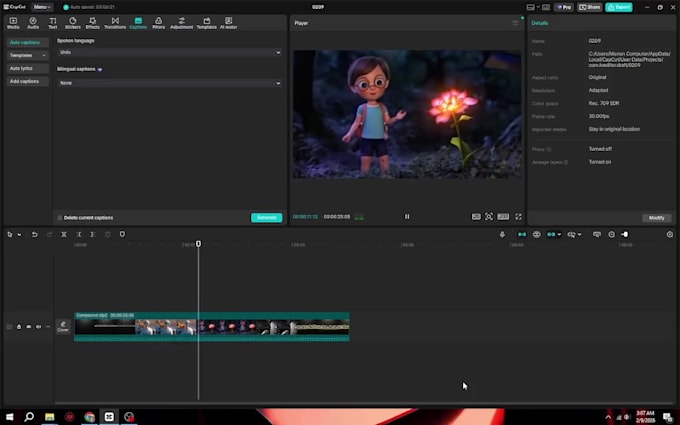This screenshot has width=680, height=425.
Task: Mute the main track audio
Action: 38,327
